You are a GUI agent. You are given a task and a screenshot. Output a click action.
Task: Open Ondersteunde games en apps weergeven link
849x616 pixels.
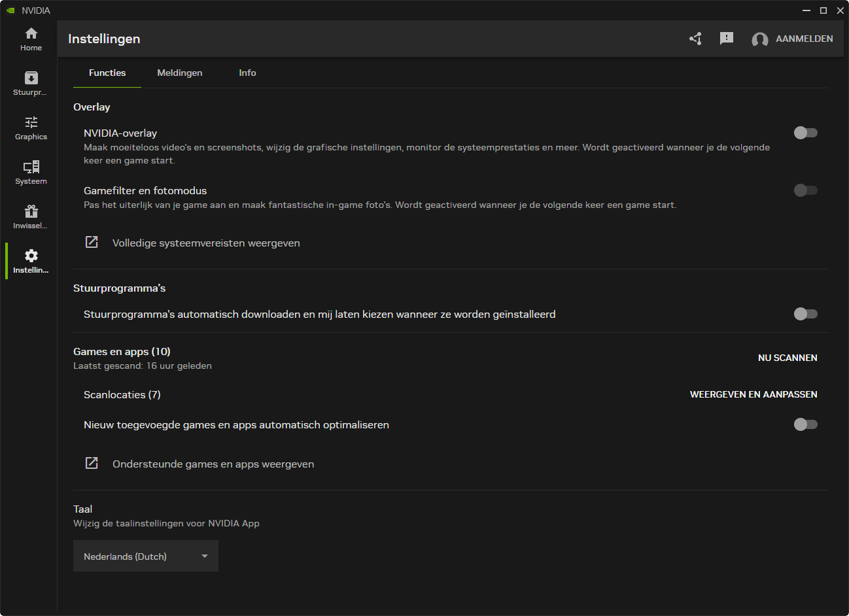213,464
